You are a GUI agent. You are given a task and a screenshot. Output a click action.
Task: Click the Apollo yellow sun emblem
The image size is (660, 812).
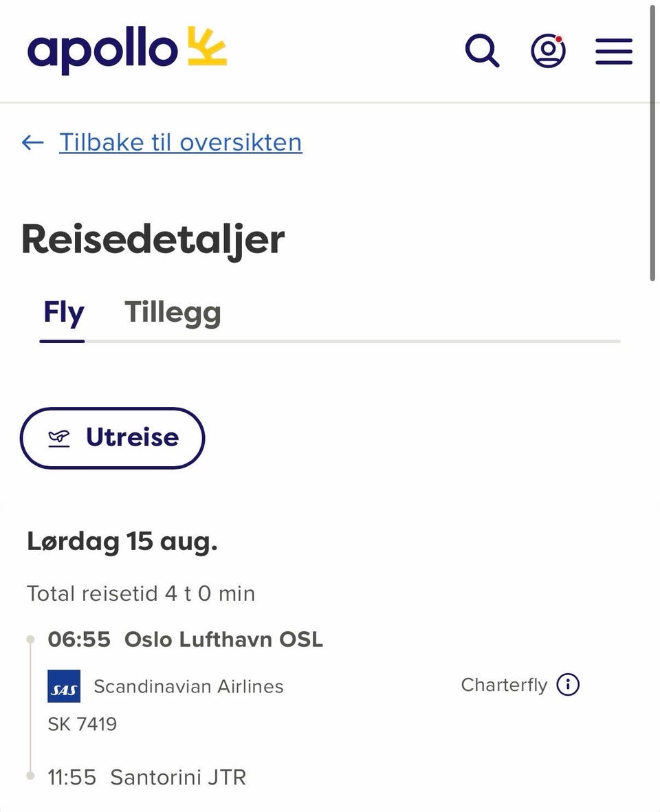[x=207, y=46]
